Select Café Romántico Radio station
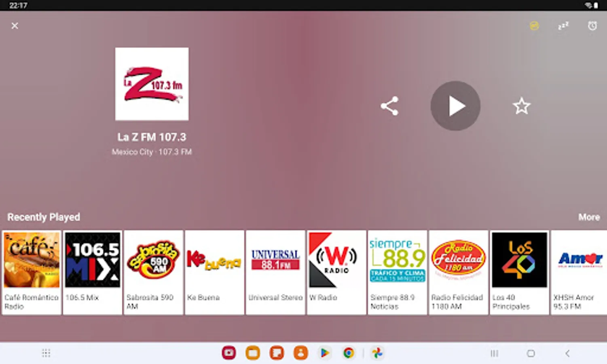 (32, 272)
